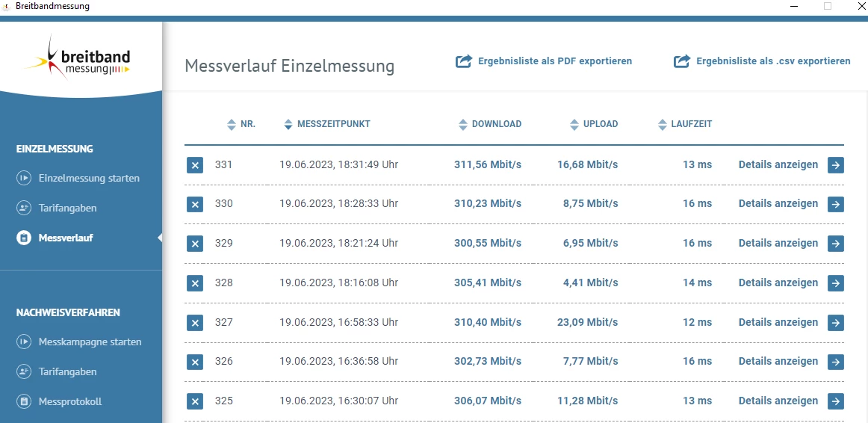Click the Messprotokoll clipboard icon in sidebar
The width and height of the screenshot is (868, 423).
[x=24, y=401]
